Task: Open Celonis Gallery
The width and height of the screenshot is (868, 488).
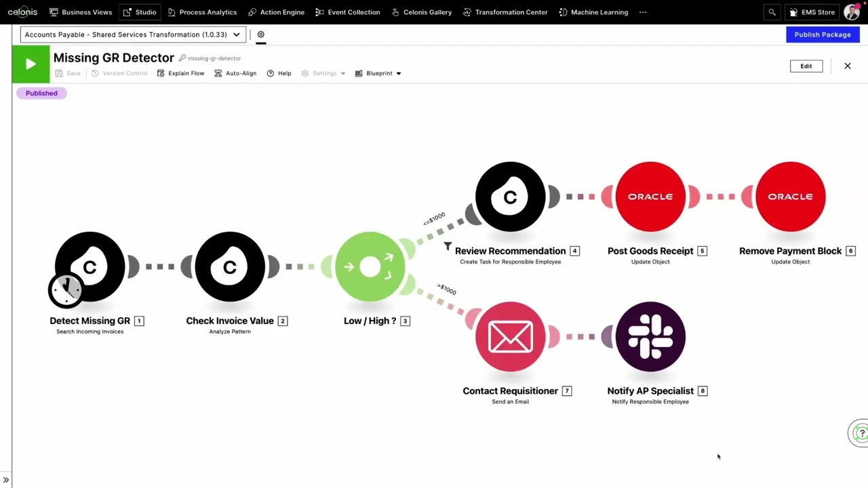Action: click(x=422, y=12)
